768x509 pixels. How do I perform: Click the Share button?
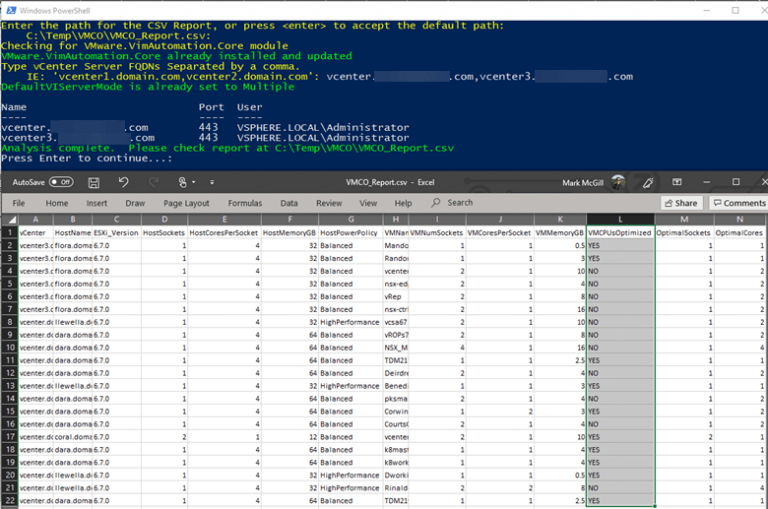coord(681,203)
